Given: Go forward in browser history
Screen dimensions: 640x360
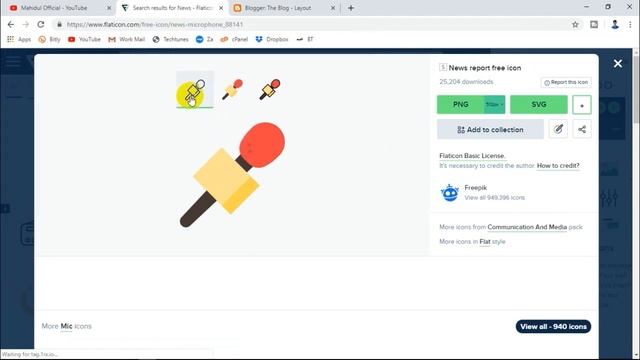Looking at the screenshot, I should pos(26,24).
